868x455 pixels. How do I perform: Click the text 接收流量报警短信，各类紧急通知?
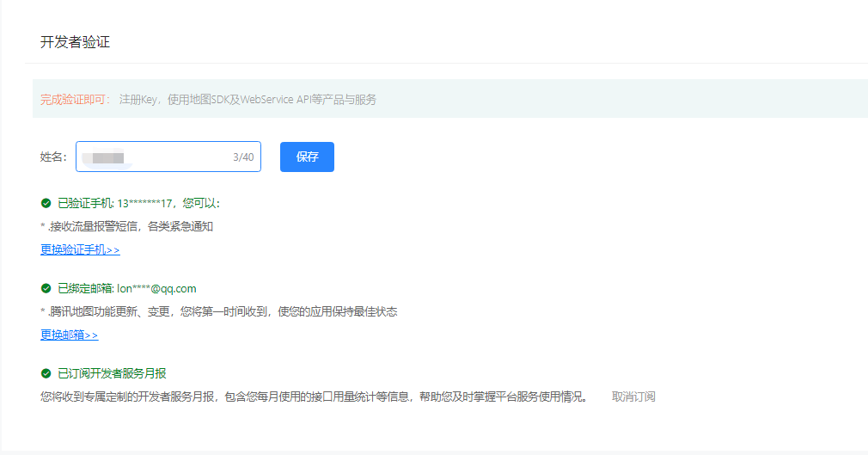coord(131,227)
